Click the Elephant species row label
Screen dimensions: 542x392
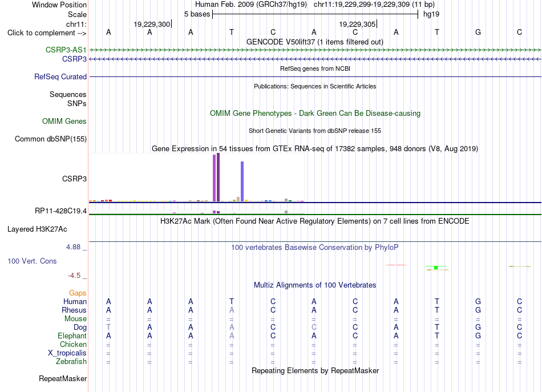[x=72, y=336]
